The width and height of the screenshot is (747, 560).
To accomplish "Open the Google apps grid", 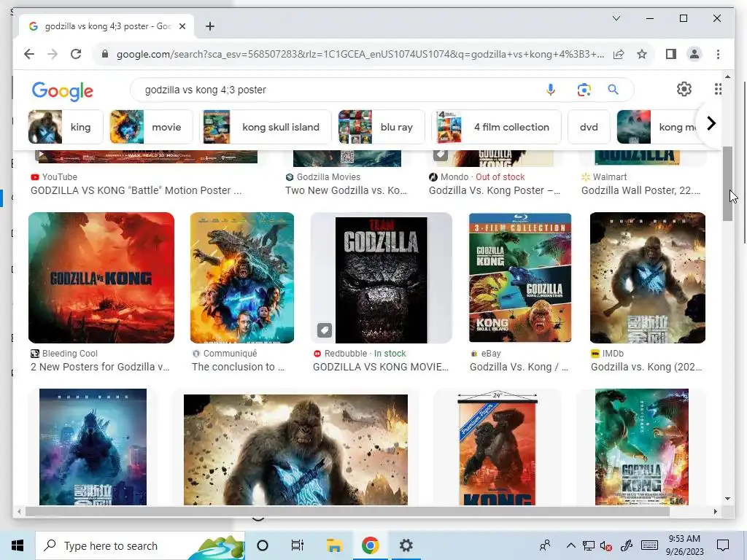I will point(718,89).
